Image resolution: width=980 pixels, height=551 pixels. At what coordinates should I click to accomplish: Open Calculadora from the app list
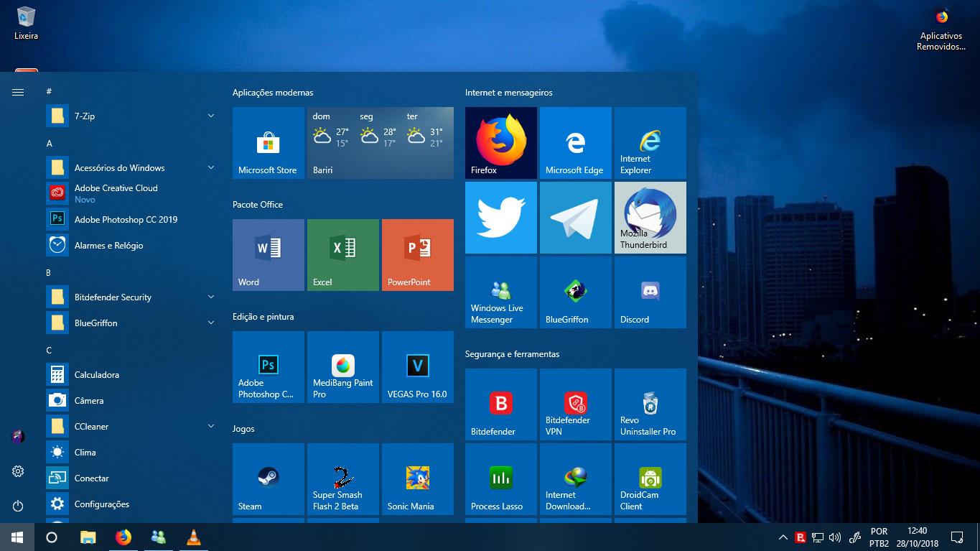coord(132,374)
